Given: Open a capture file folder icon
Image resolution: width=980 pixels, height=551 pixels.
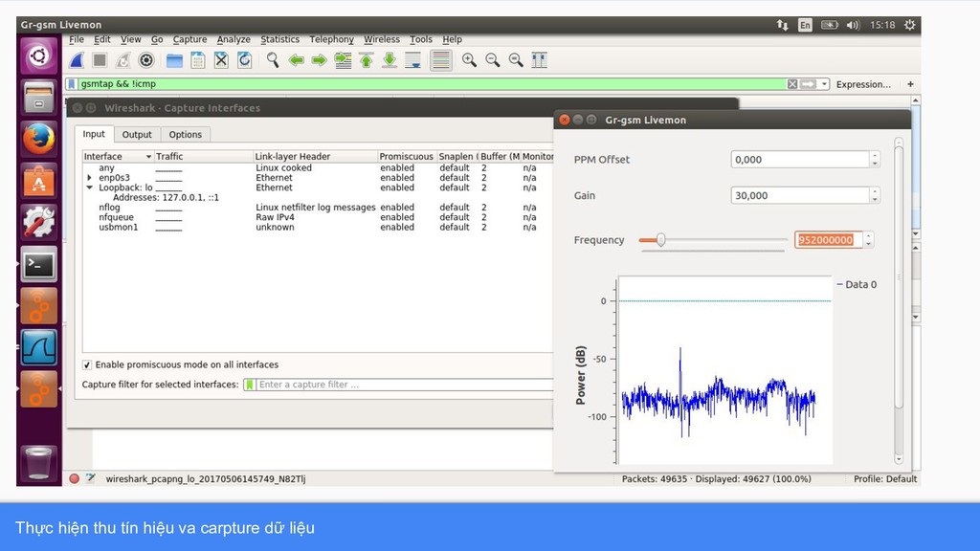Looking at the screenshot, I should 174,60.
